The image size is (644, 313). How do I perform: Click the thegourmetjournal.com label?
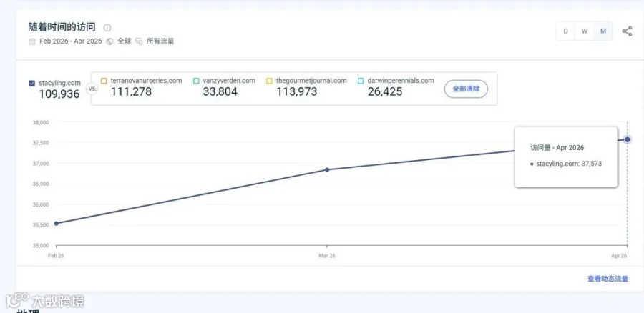[311, 81]
